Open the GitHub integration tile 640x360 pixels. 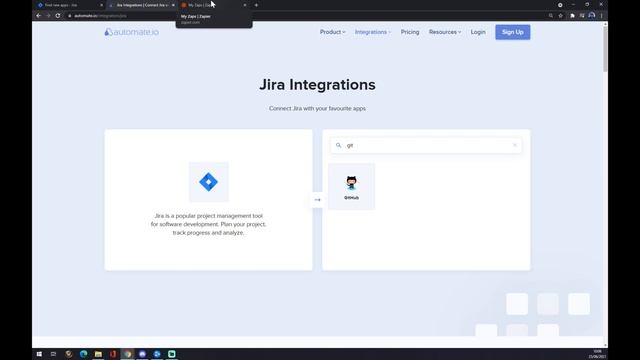[351, 187]
